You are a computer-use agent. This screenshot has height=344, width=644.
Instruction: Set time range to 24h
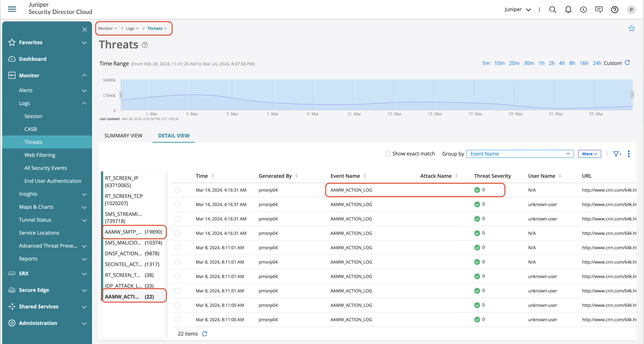[x=597, y=63]
